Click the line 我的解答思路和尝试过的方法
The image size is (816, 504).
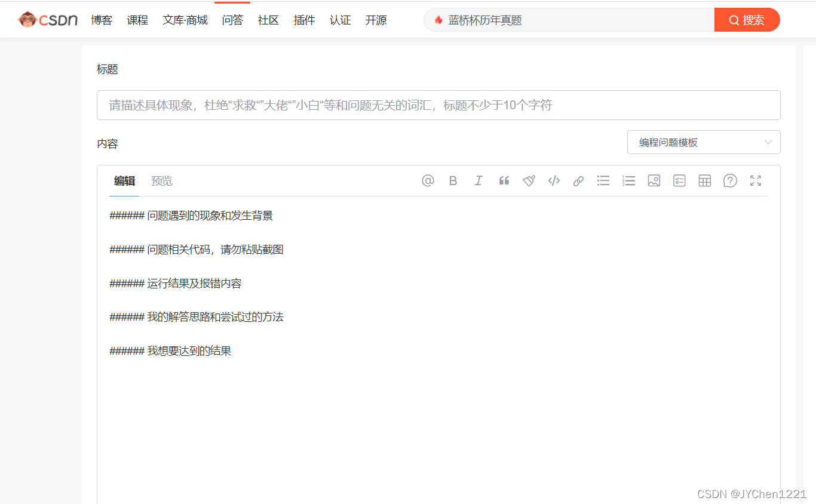[197, 317]
